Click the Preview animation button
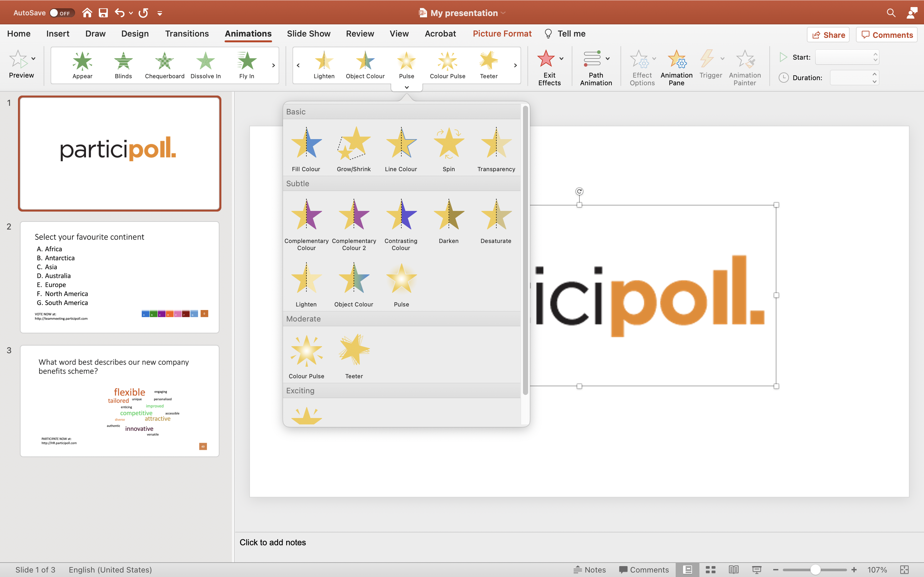 [21, 65]
